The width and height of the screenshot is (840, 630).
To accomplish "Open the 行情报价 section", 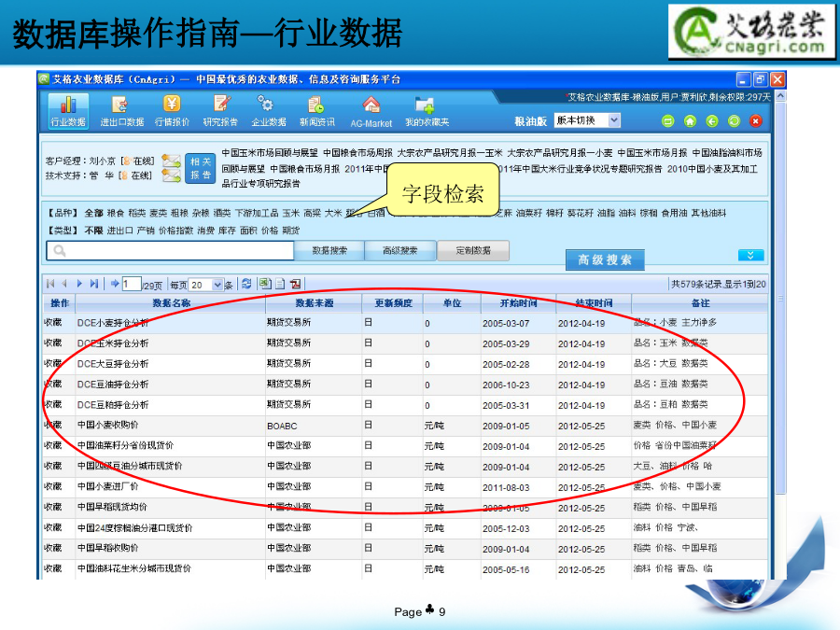I will [172, 111].
